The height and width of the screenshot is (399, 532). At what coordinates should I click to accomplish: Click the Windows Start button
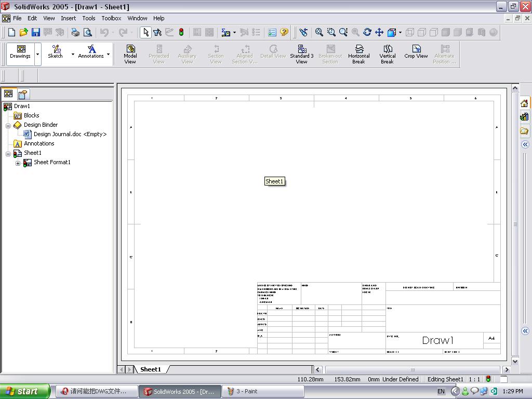(24, 391)
